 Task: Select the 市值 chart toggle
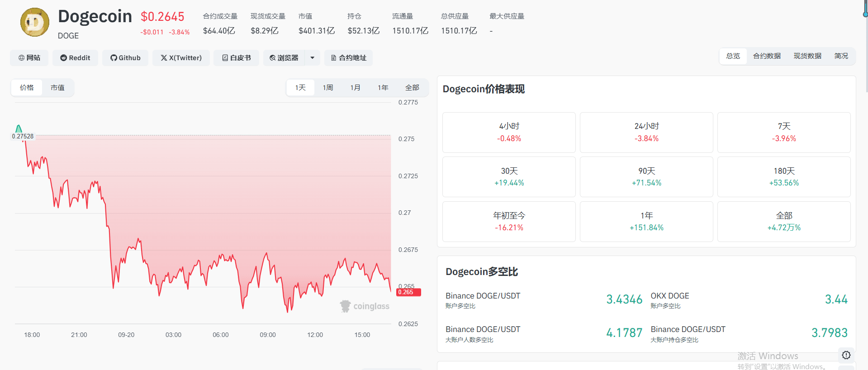pyautogui.click(x=57, y=88)
